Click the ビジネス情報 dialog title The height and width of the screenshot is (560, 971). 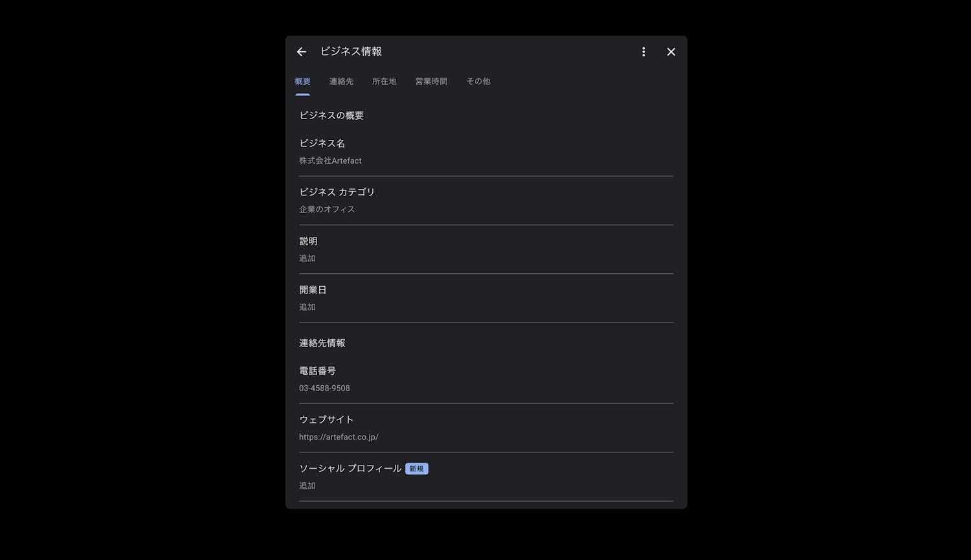point(351,51)
